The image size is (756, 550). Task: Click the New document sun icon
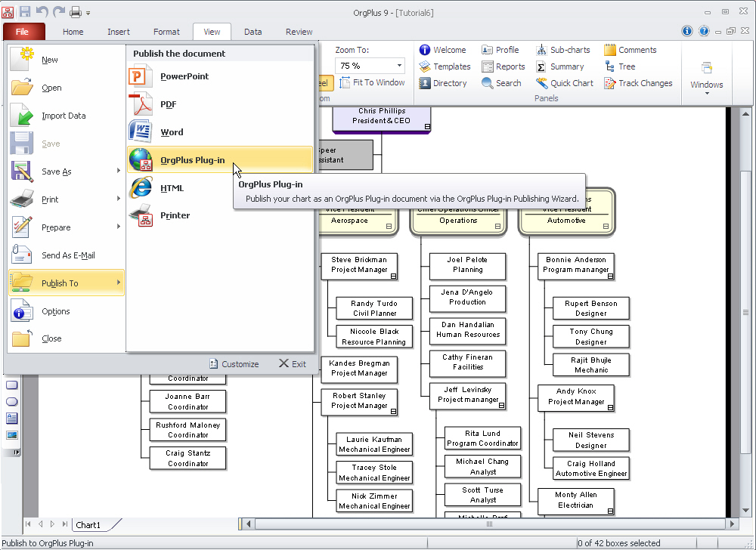[22, 59]
